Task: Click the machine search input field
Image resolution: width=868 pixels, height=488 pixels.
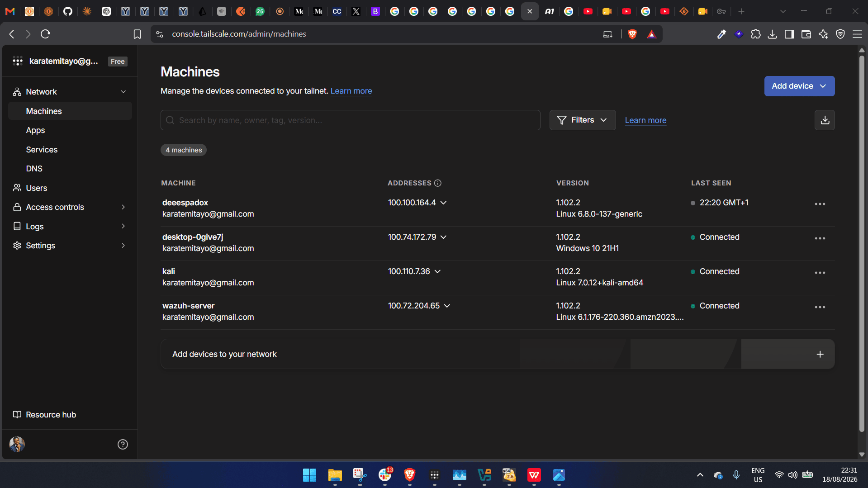Action: pyautogui.click(x=351, y=120)
